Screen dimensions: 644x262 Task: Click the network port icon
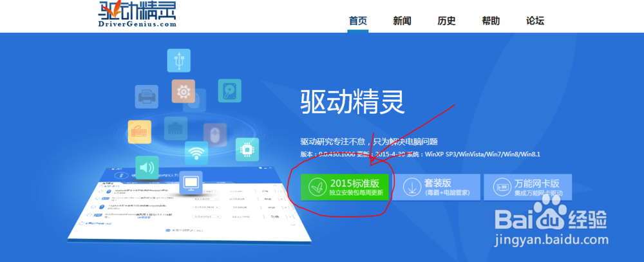(x=176, y=129)
